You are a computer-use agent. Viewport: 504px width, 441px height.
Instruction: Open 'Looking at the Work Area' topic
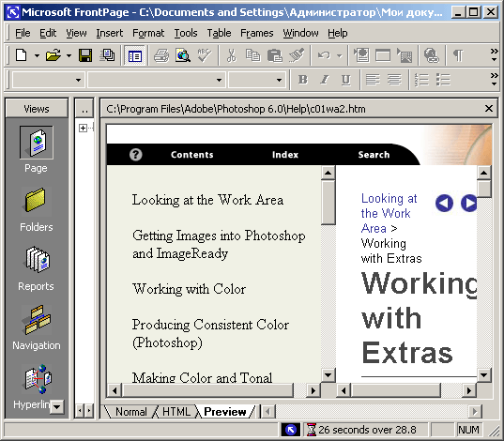tap(207, 200)
